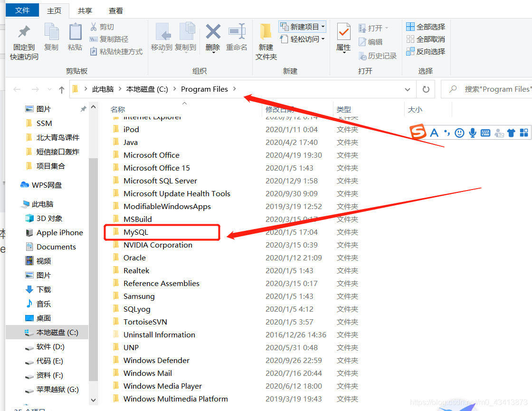Viewport: 532px width, 411px height.
Task: Switch to the 共享 tab
Action: [85, 11]
